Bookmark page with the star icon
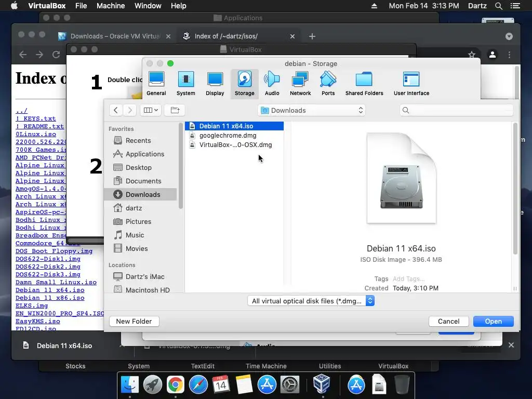532x399 pixels. pos(472,55)
